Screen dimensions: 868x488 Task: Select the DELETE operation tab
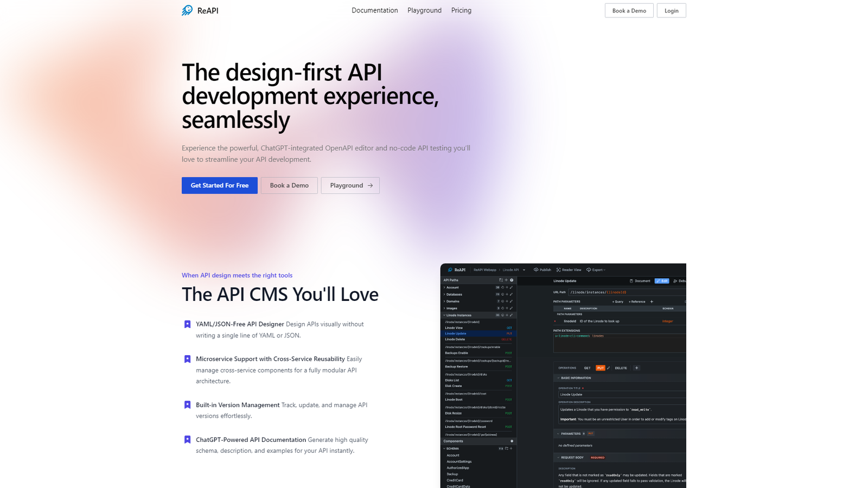coord(621,368)
